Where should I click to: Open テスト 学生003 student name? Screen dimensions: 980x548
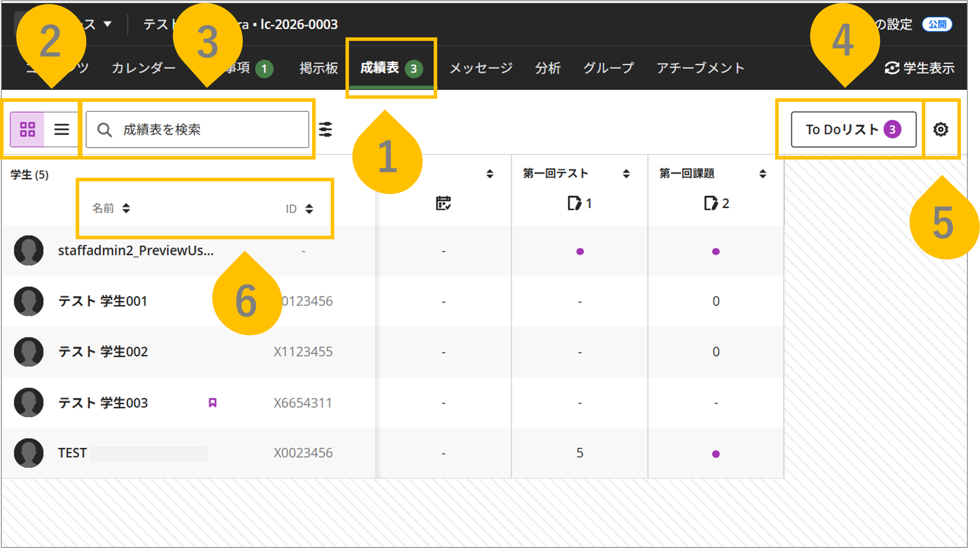pyautogui.click(x=103, y=403)
